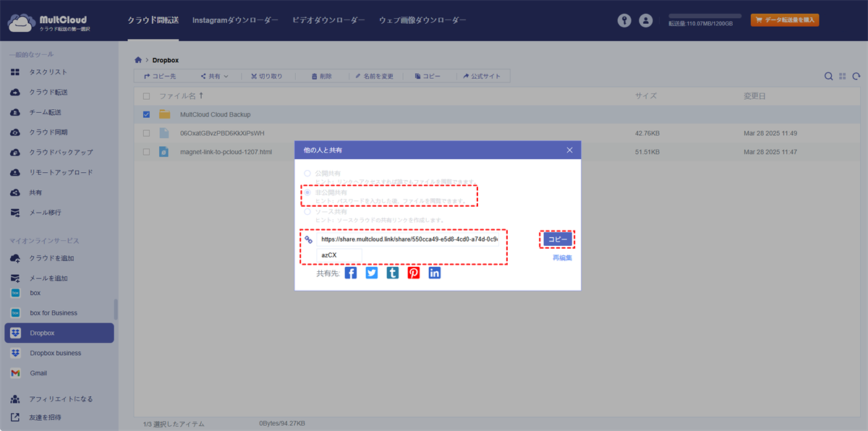Click Dropbox breadcrumb text
Image resolution: width=868 pixels, height=431 pixels.
164,59
